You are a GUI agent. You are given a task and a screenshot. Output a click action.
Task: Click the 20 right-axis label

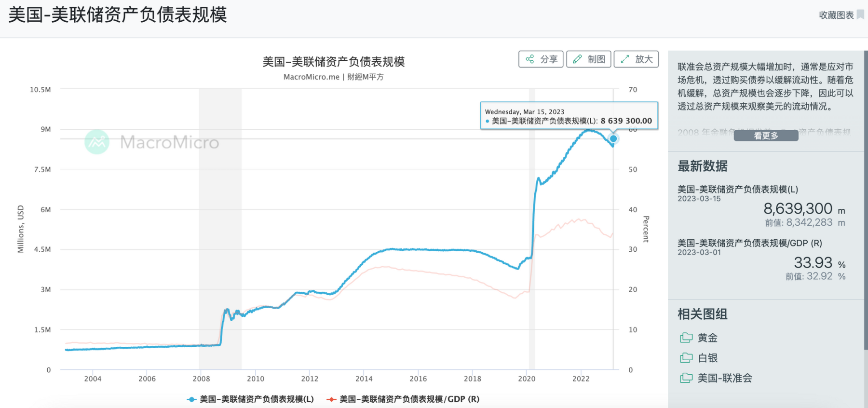(x=633, y=290)
